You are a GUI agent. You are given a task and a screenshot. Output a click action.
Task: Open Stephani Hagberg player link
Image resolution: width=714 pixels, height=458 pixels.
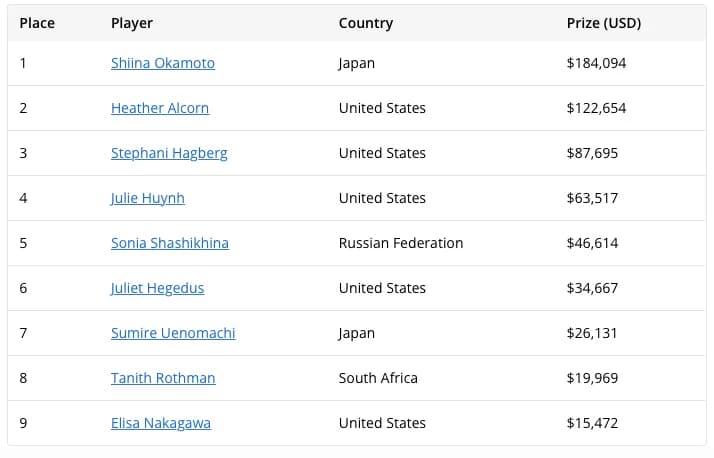pos(169,153)
